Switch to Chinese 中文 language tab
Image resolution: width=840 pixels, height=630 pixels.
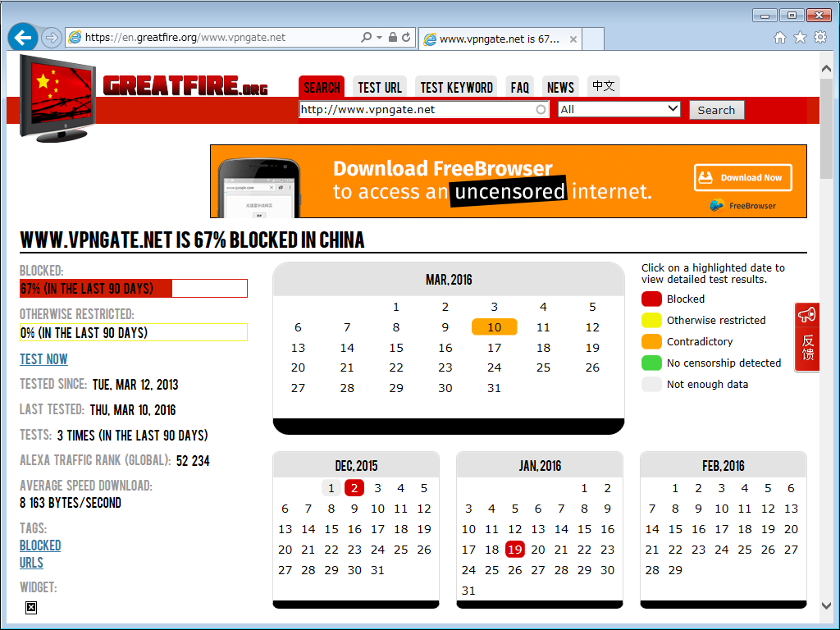603,86
